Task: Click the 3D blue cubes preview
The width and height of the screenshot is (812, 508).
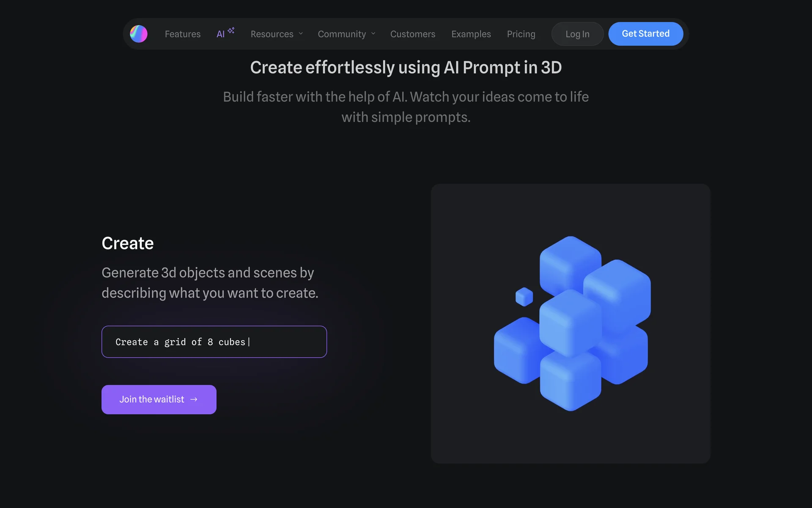Action: (x=571, y=324)
